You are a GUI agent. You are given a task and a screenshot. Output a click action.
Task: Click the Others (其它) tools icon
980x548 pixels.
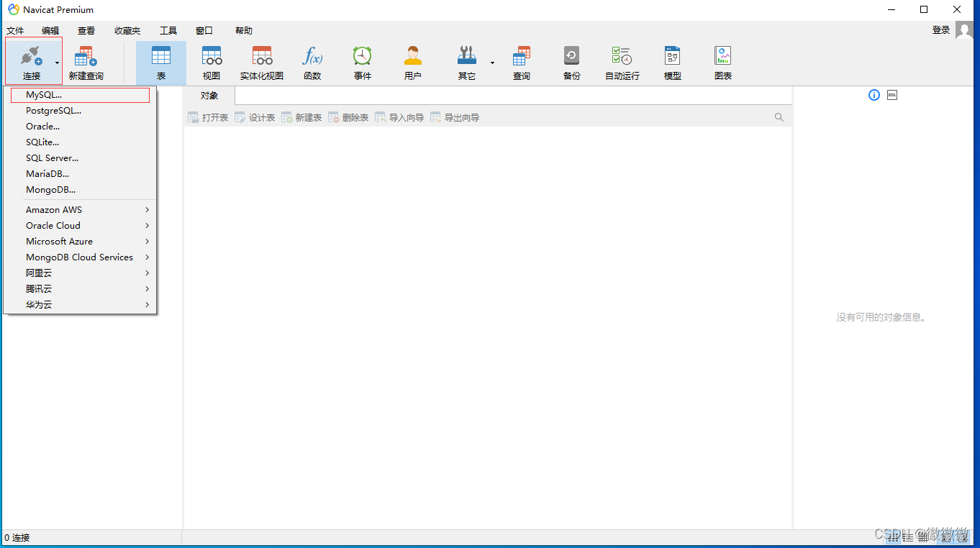point(467,55)
